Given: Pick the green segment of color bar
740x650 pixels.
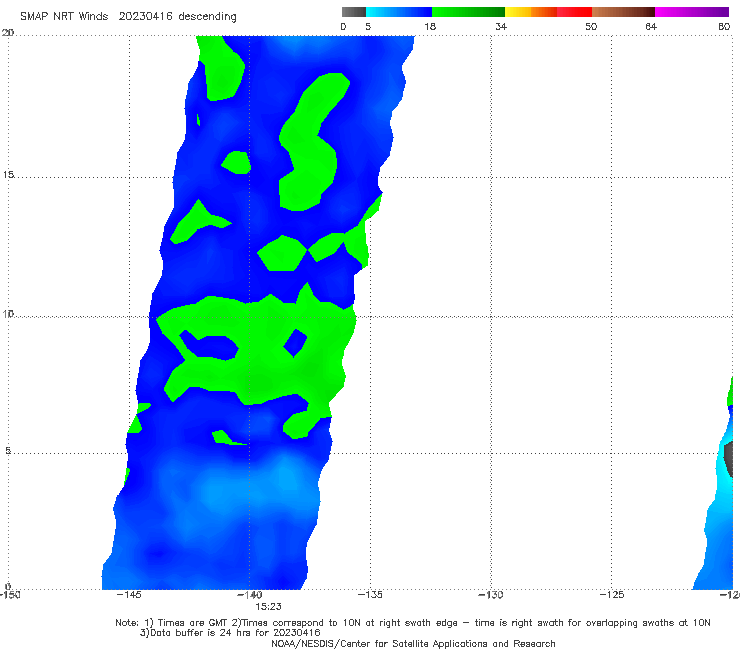Looking at the screenshot, I should click(468, 12).
